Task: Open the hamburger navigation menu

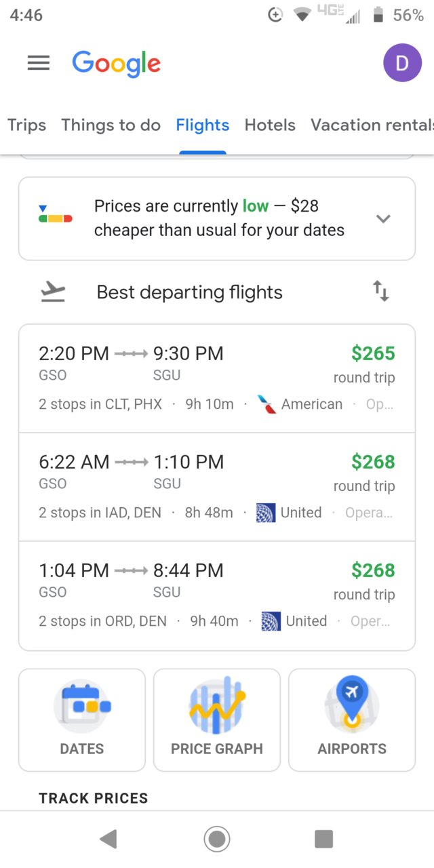Action: (x=39, y=62)
